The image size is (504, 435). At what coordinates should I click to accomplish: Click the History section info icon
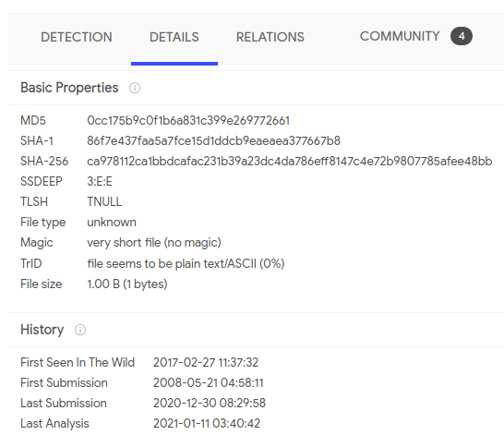80,330
